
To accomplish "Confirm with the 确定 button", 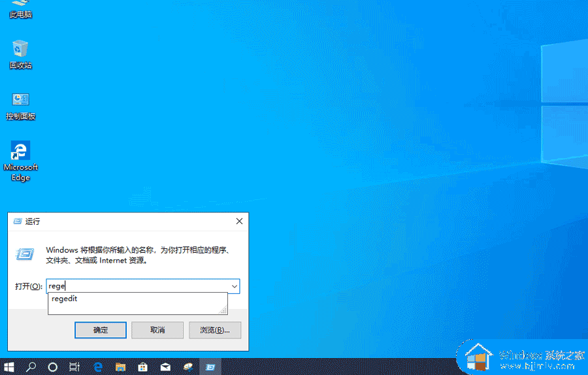I will click(x=101, y=330).
